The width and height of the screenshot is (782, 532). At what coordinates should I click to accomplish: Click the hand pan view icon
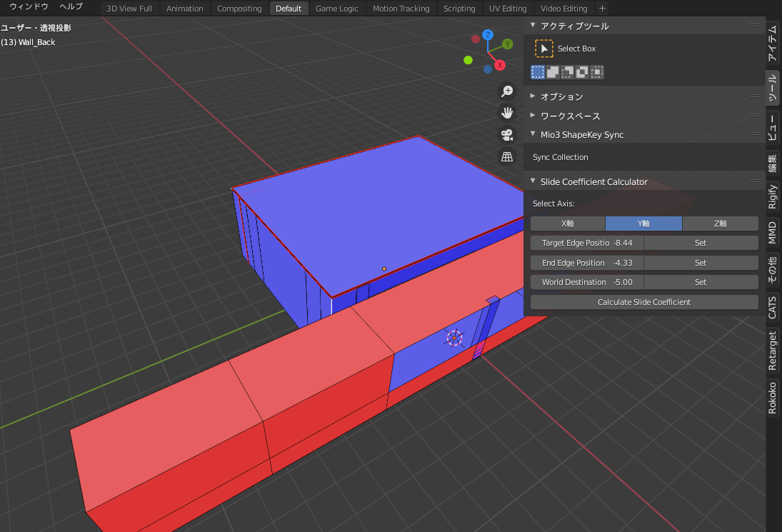507,113
